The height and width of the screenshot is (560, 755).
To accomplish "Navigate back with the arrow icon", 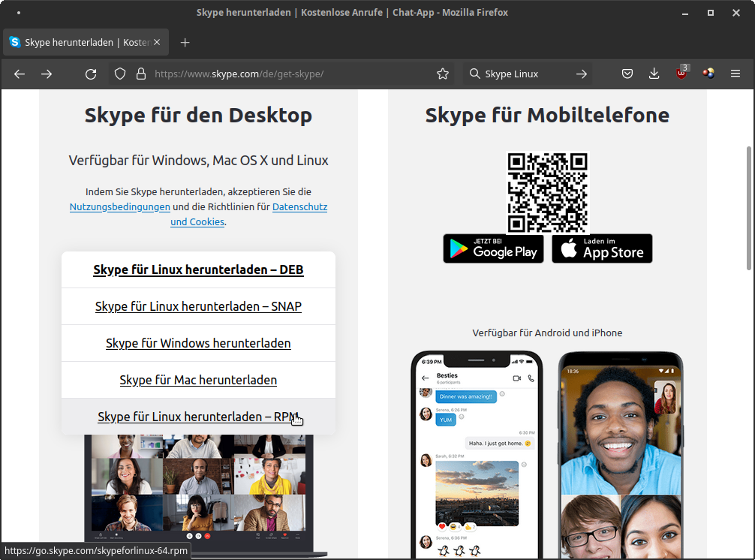I will 20,74.
